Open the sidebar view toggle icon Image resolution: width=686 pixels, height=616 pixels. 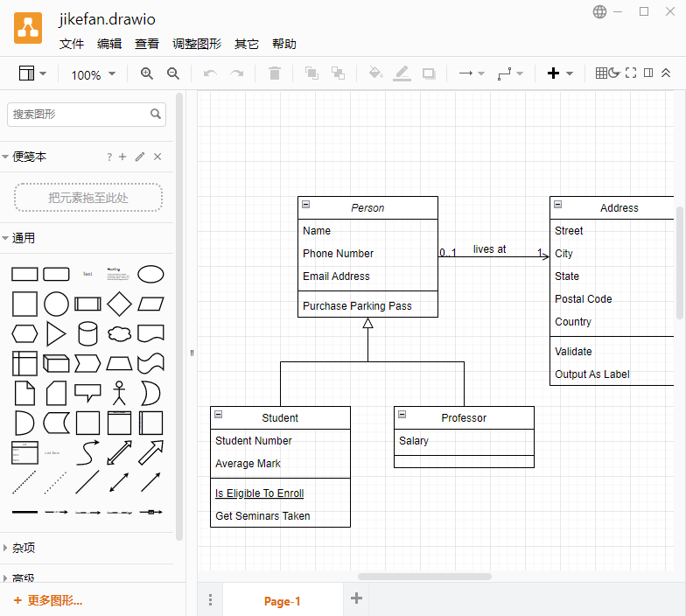click(x=26, y=73)
